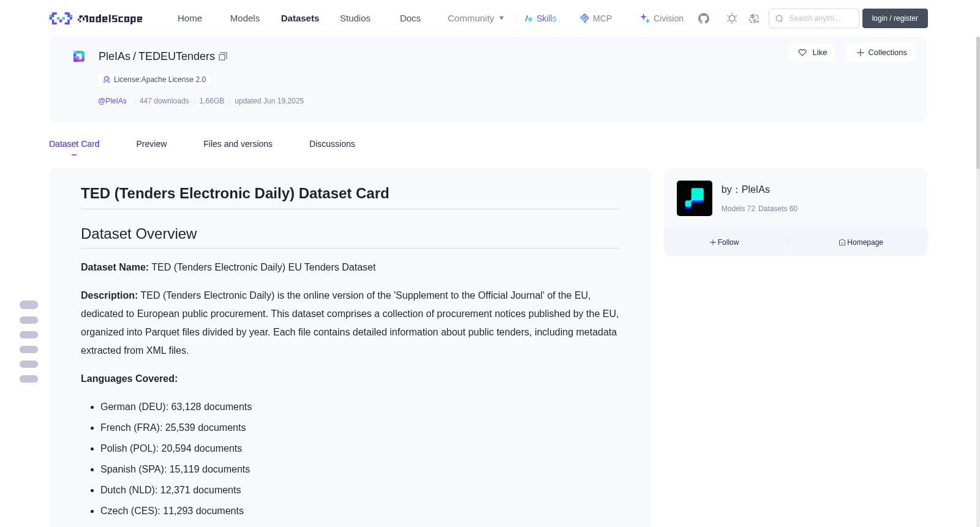
Task: Click "German (DEU): 63,128 documents" item
Action: 176,407
